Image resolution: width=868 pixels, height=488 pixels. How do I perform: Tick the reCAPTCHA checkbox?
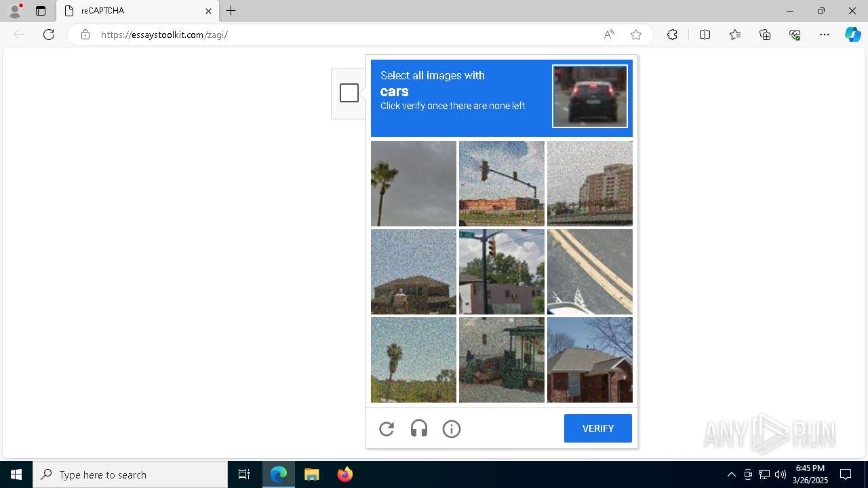[349, 93]
